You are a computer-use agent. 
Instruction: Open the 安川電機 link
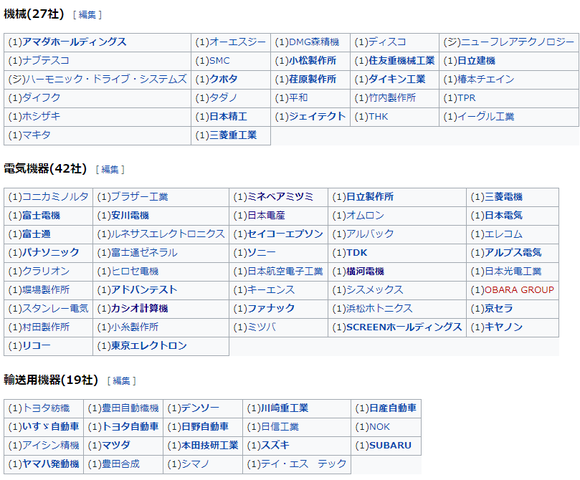[130, 215]
